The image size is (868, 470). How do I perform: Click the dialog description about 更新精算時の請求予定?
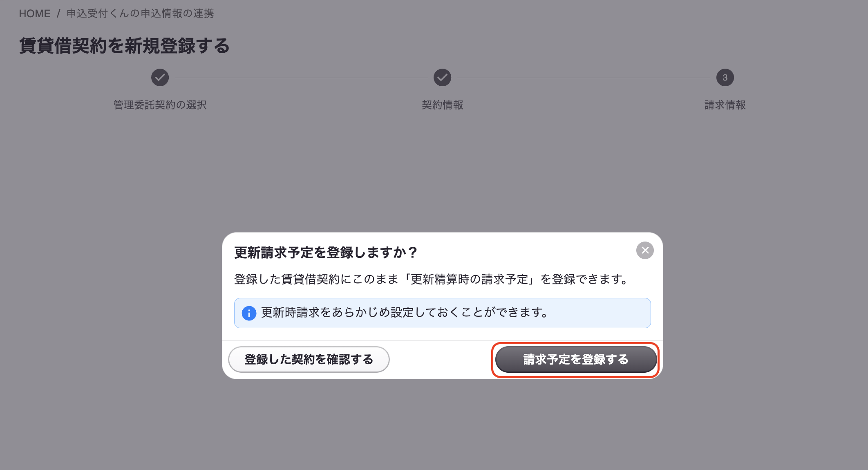point(431,279)
